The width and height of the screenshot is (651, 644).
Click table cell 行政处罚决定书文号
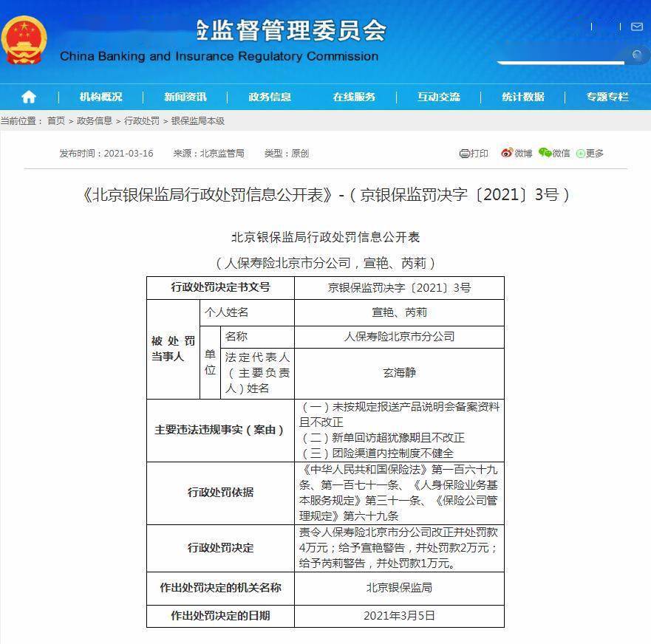[220, 287]
